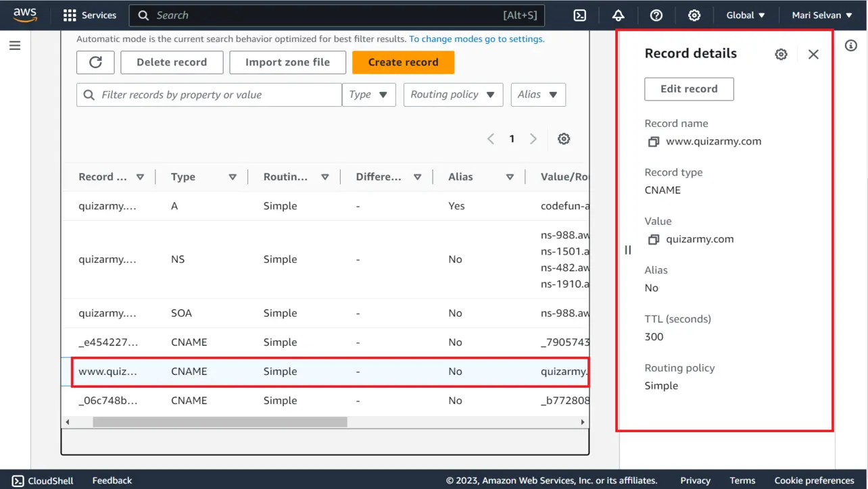Open the notifications bell
868x489 pixels.
tap(618, 15)
